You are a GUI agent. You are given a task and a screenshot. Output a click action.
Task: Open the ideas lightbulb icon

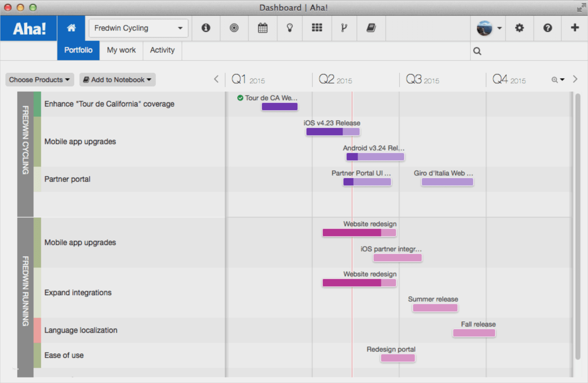(290, 28)
